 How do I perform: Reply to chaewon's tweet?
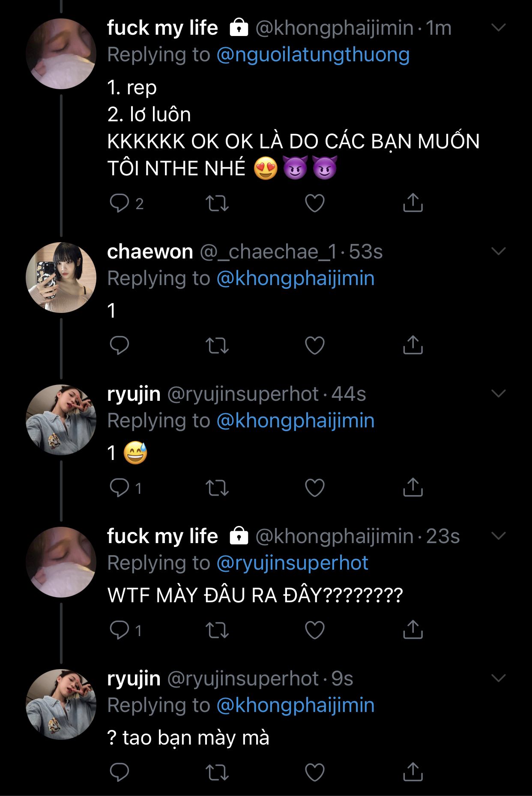pyautogui.click(x=120, y=345)
